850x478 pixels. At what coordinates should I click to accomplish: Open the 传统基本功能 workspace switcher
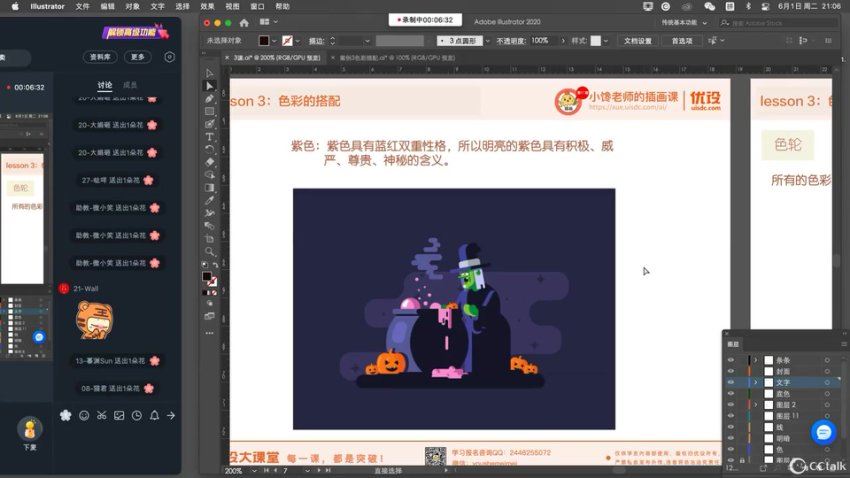tap(684, 23)
